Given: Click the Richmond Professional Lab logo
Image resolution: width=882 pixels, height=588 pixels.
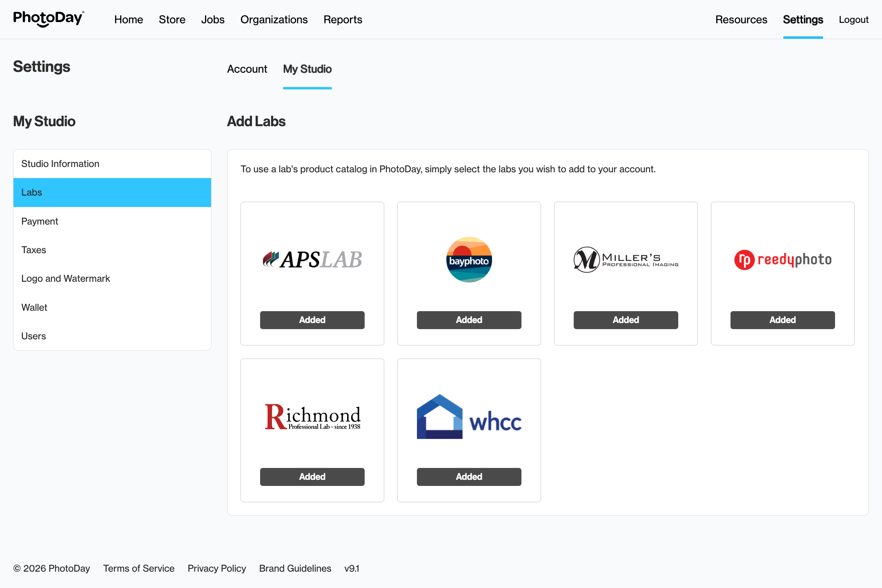Looking at the screenshot, I should tap(312, 416).
